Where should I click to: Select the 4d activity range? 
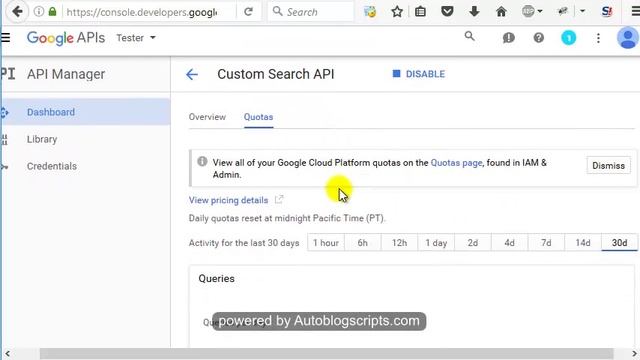coord(509,243)
